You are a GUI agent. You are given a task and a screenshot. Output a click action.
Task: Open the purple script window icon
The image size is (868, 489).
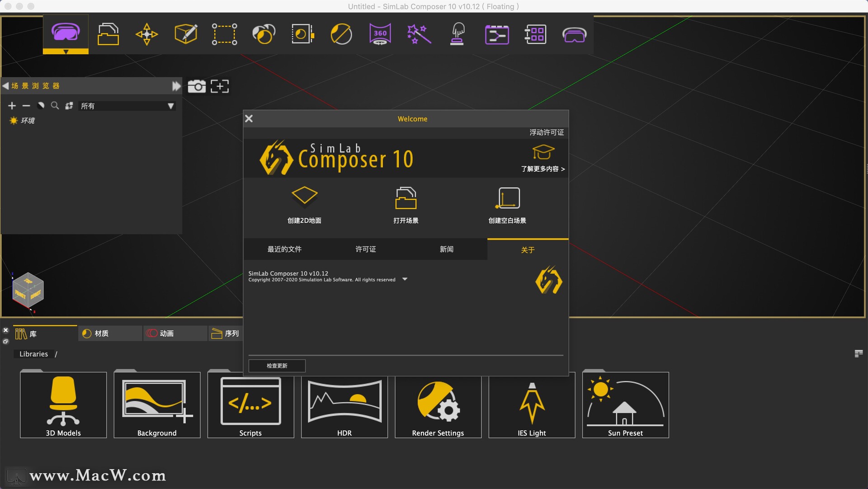coord(497,34)
